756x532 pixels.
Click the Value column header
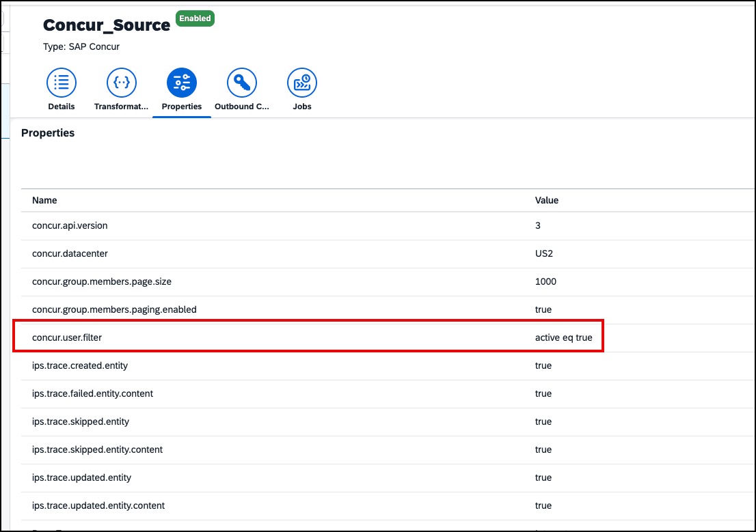pos(547,201)
